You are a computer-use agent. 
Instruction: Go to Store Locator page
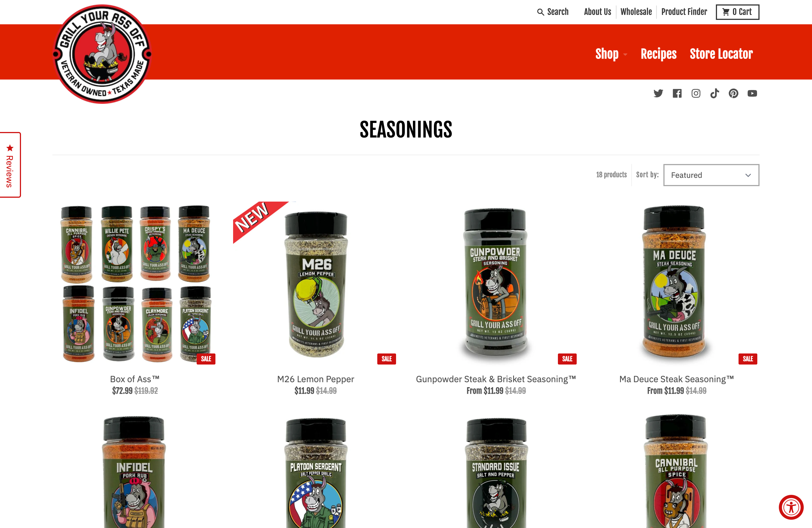click(721, 54)
